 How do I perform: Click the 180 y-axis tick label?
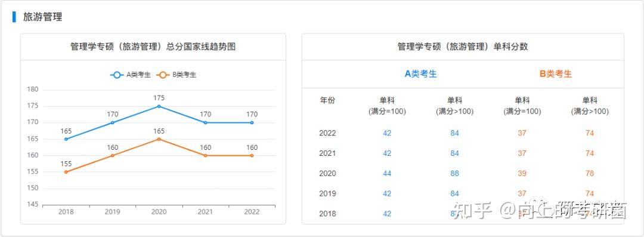coord(32,90)
